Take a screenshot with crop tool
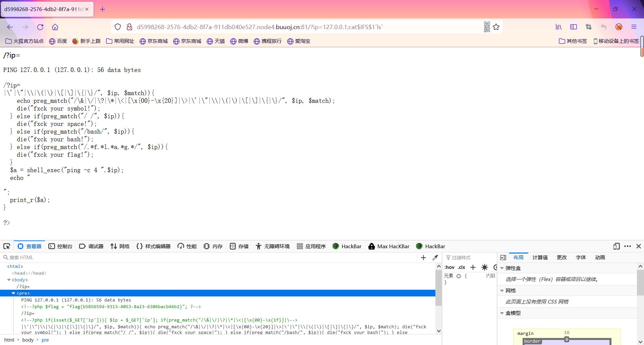Viewport: 644px width, 345px height. (x=589, y=27)
